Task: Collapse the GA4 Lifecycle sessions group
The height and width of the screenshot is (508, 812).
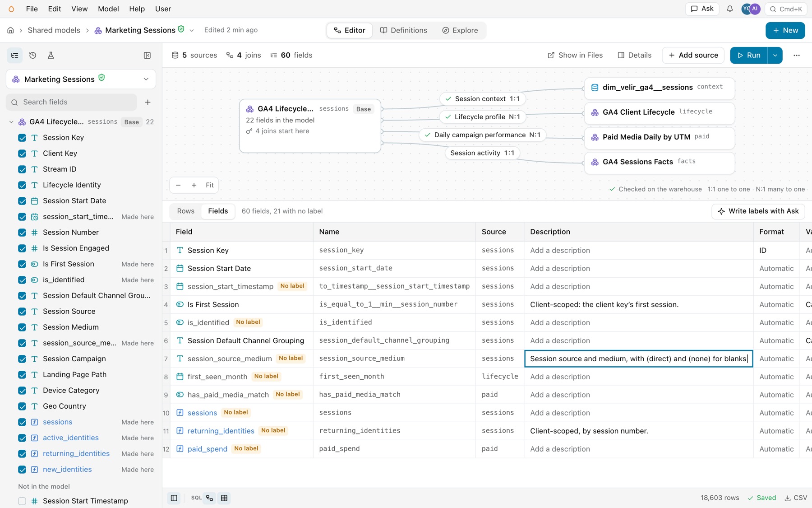Action: [11, 122]
